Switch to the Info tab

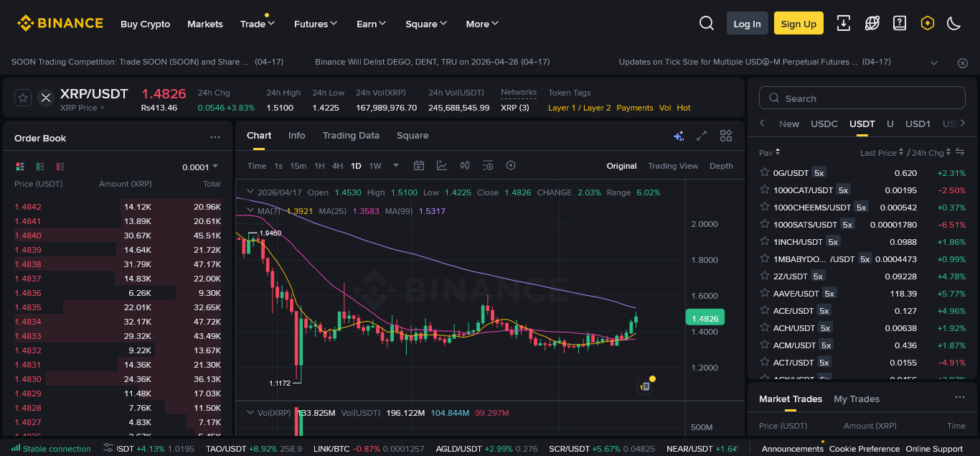[x=297, y=135]
